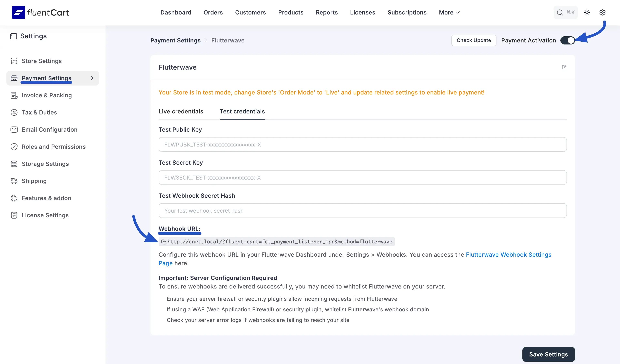Viewport: 620px width, 364px height.
Task: Click the copy icon beside the webhook URL
Action: point(164,242)
